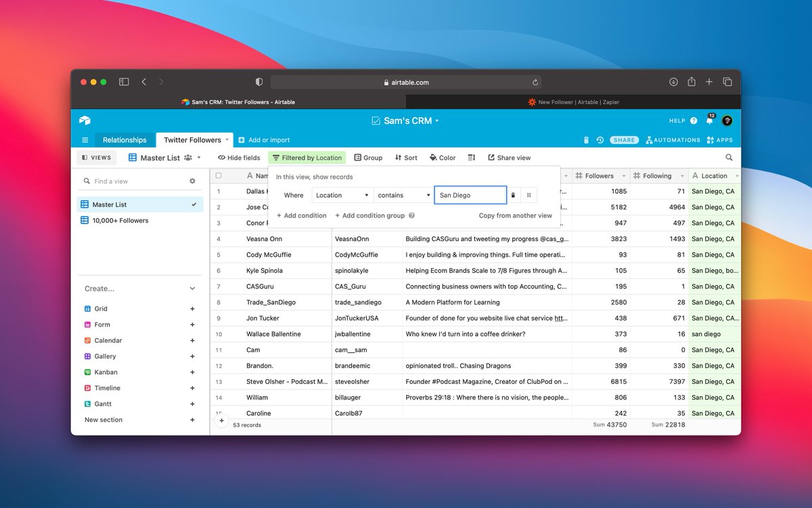This screenshot has height=508, width=812.
Task: Open the Color options button
Action: pos(443,158)
